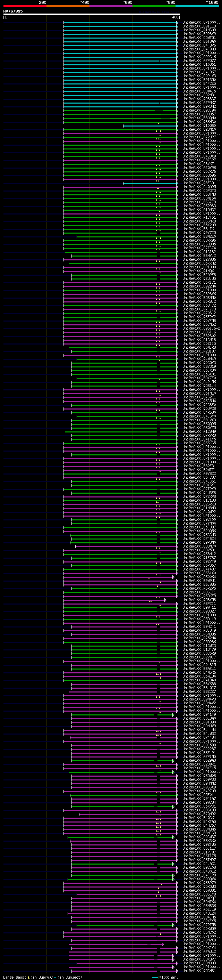The width and height of the screenshot is (222, 980).
Task: Select the UniRef100_Q2GRK3 label
Action: pos(199,504)
